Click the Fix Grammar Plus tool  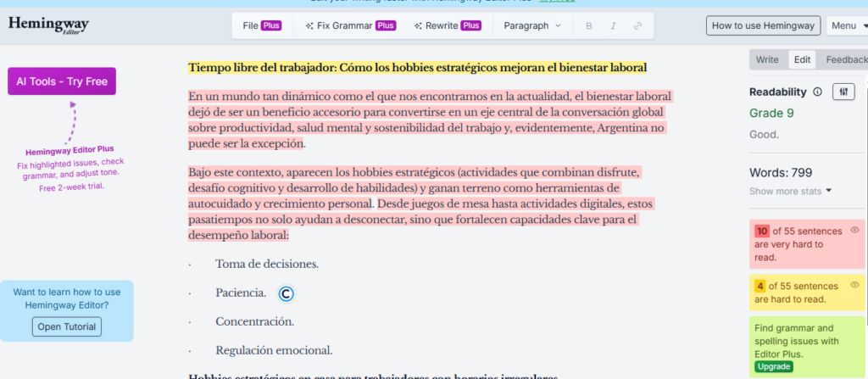pyautogui.click(x=350, y=25)
